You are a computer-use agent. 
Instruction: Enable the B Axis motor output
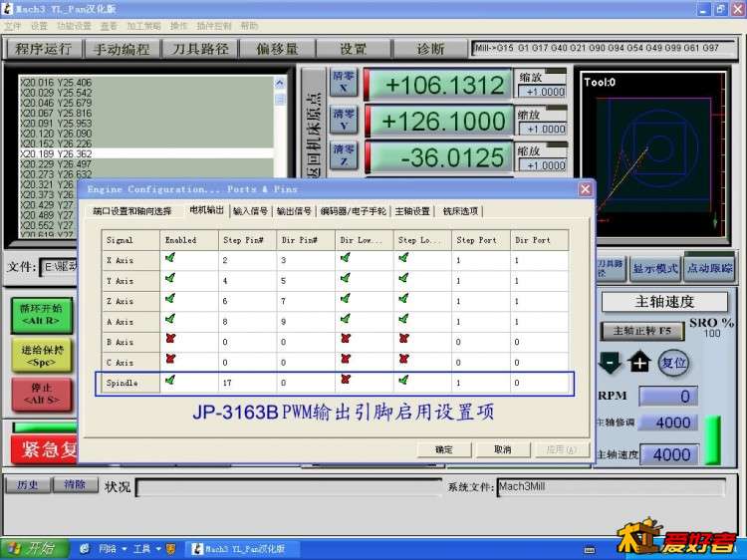170,339
